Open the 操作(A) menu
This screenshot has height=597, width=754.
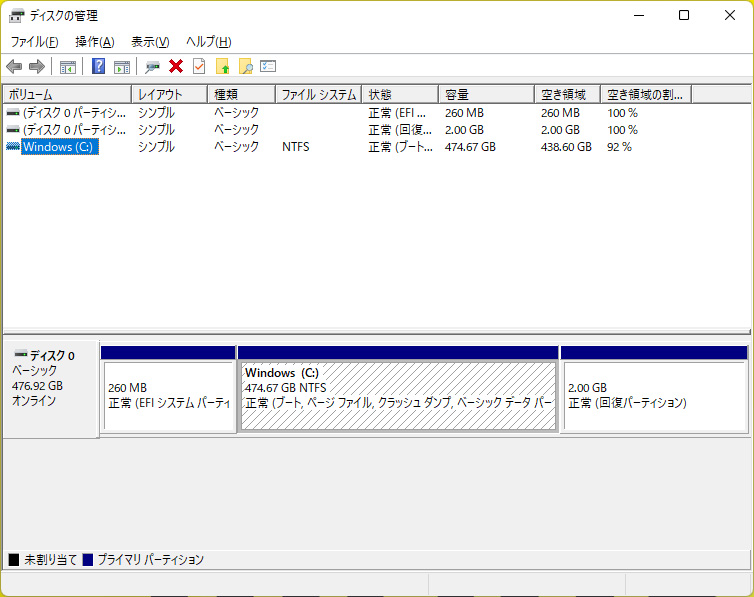pos(95,42)
